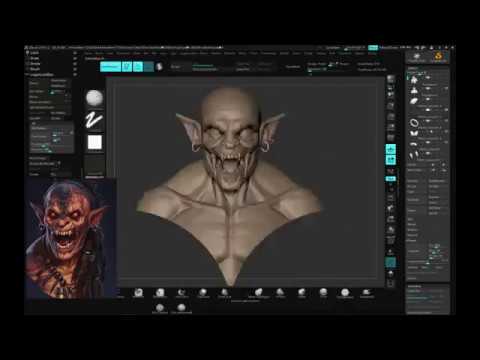Toggle visibility eye of the arc subtool
This screenshot has height=360, width=480.
(446, 142)
